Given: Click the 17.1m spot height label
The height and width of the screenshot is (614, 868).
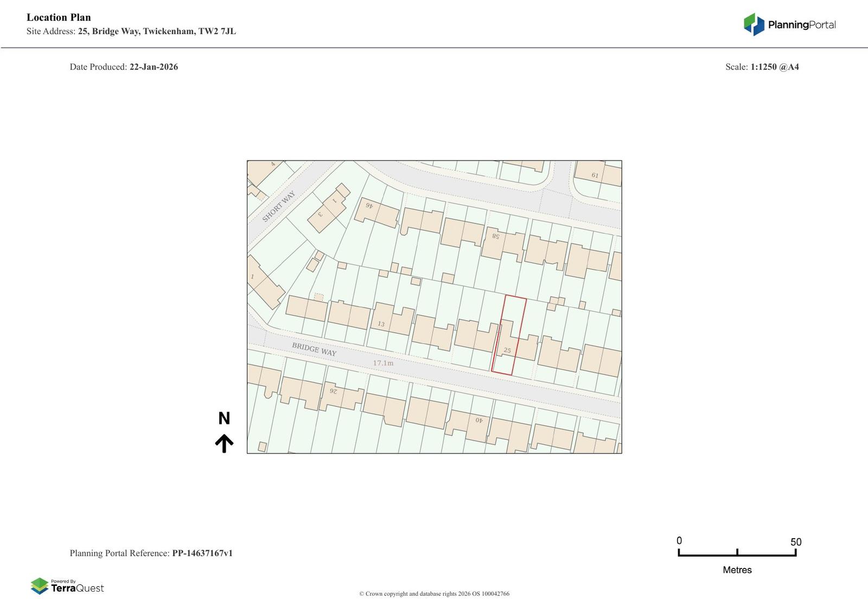Looking at the screenshot, I should (x=383, y=363).
